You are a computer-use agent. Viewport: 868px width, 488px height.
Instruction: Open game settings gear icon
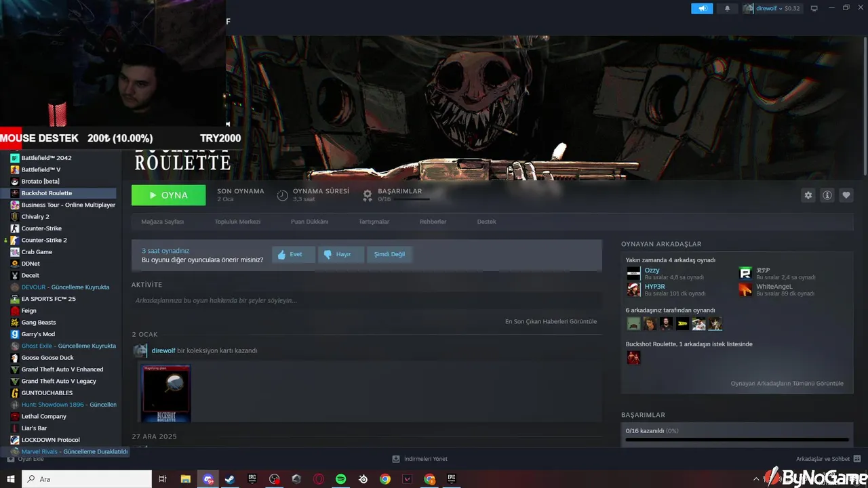click(x=808, y=195)
